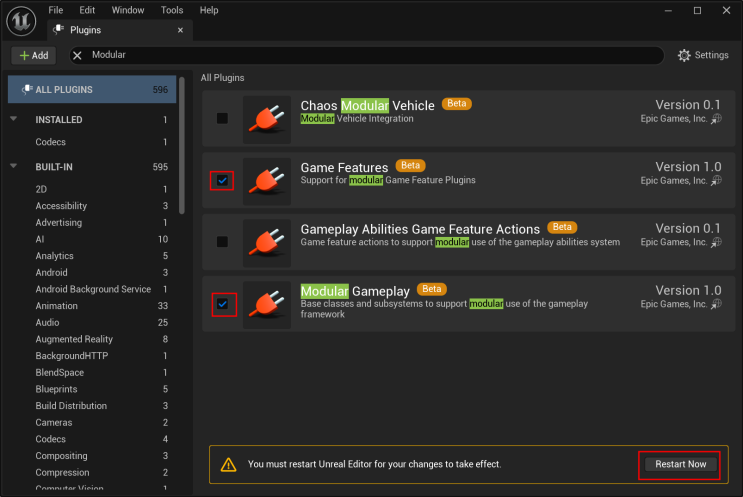743x497 pixels.
Task: Click Epic Games, Inc. link for Modular Gameplay
Action: (x=673, y=304)
